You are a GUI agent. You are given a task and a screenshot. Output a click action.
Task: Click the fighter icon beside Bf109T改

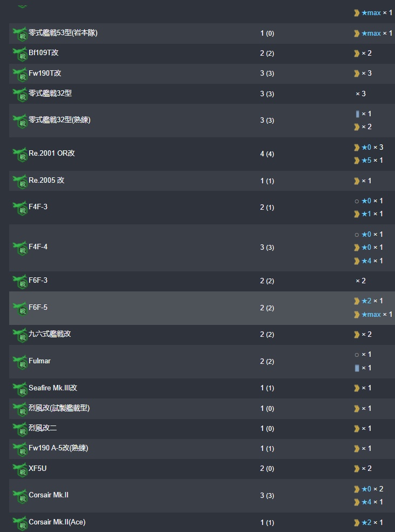click(x=20, y=54)
